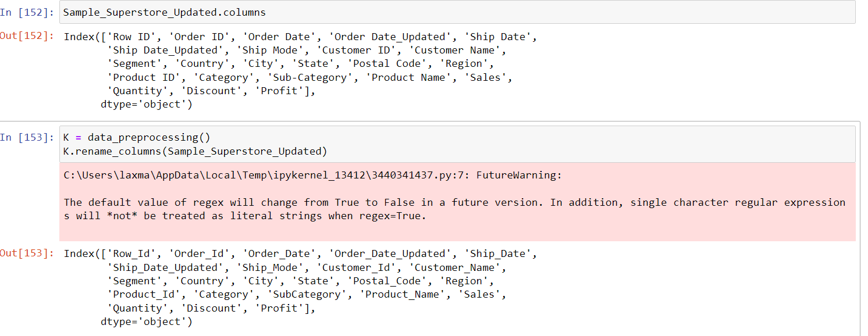The image size is (868, 336).
Task: Click 'Customer_Name' in the Out[153] output
Action: coord(457,267)
